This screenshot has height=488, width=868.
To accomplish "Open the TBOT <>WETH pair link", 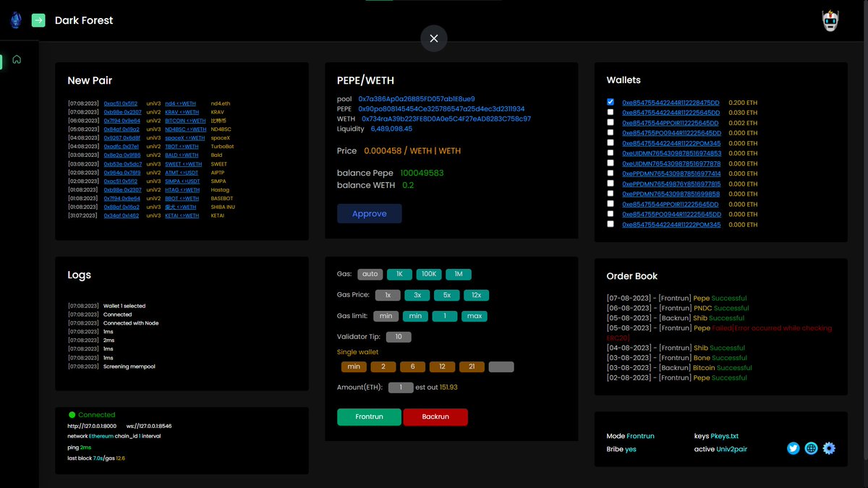I will coord(182,147).
